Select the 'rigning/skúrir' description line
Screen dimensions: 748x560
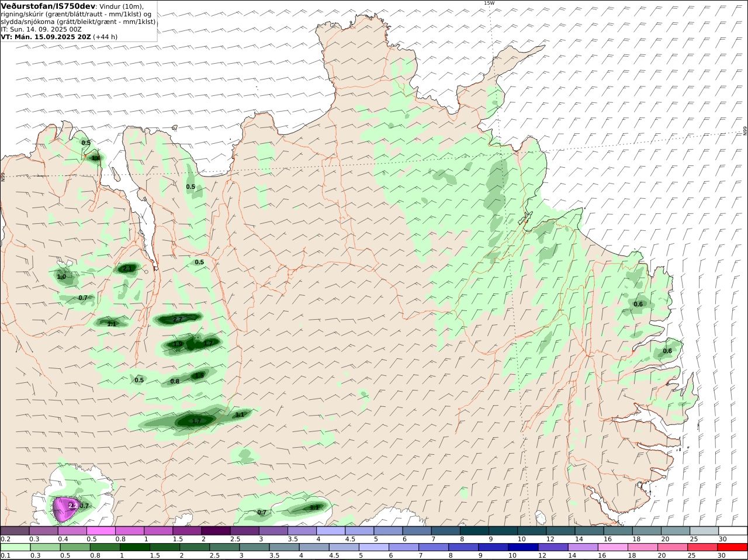77,14
